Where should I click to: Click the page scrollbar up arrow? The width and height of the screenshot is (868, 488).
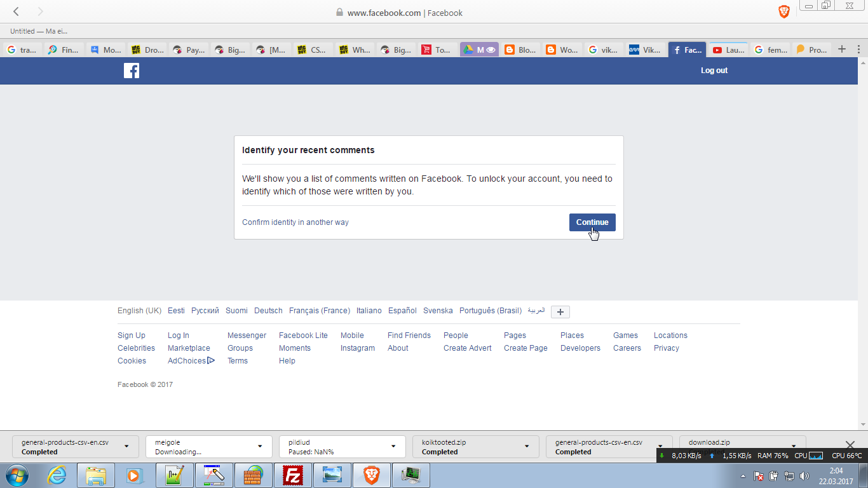(x=862, y=63)
